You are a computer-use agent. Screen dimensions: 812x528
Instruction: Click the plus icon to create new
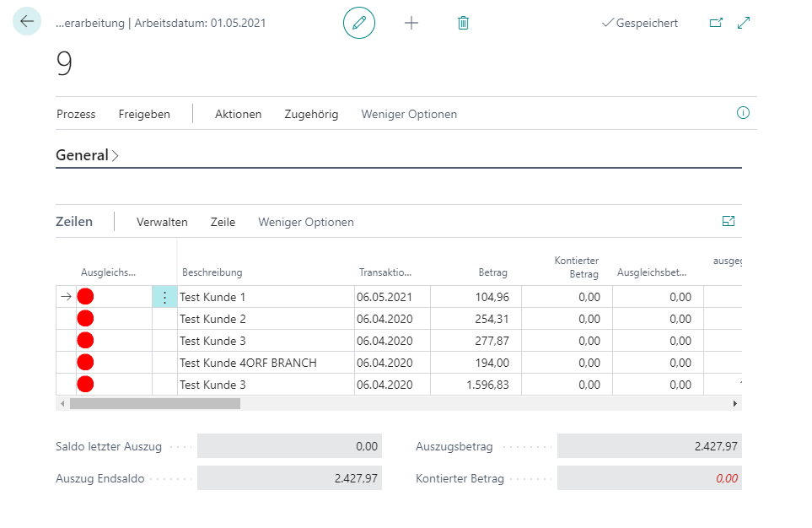click(411, 23)
